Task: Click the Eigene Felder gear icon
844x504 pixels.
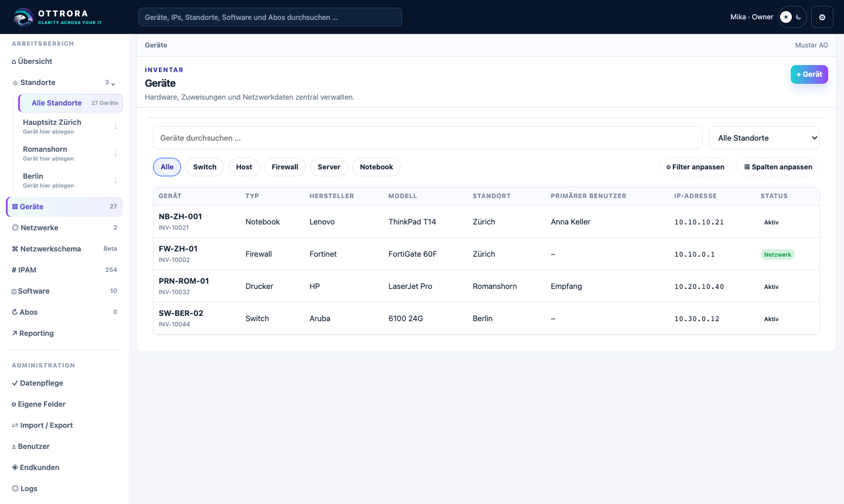Action: [x=14, y=404]
